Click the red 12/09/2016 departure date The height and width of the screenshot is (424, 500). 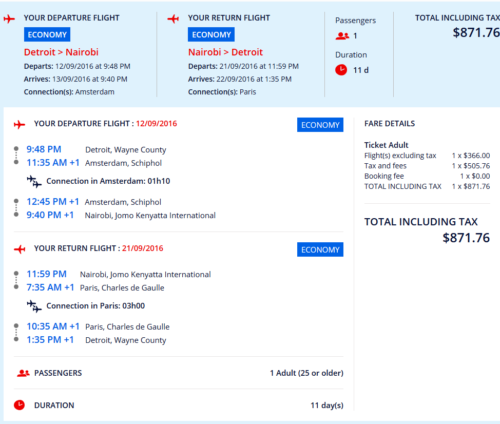click(x=156, y=124)
